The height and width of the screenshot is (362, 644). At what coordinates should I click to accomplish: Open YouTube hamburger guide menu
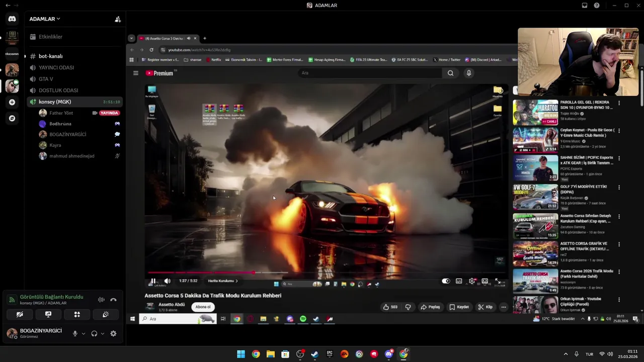click(x=135, y=73)
